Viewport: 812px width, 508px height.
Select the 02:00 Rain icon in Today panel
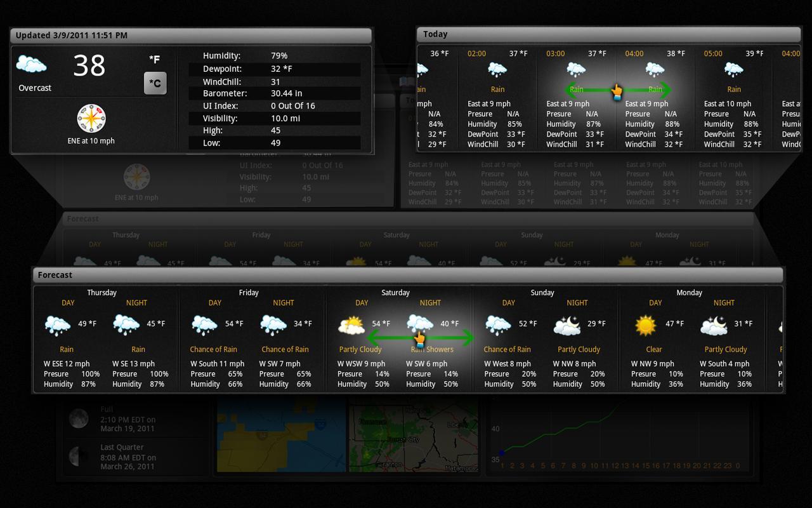point(497,69)
